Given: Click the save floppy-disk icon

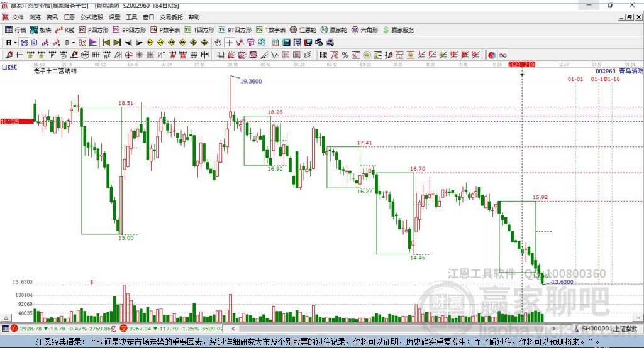Looking at the screenshot, I should 308,43.
